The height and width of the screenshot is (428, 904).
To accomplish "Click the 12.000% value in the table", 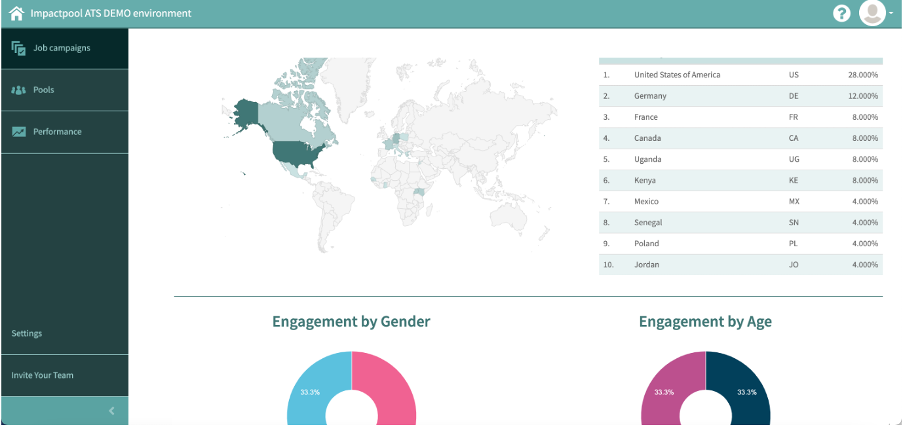I will click(x=863, y=96).
